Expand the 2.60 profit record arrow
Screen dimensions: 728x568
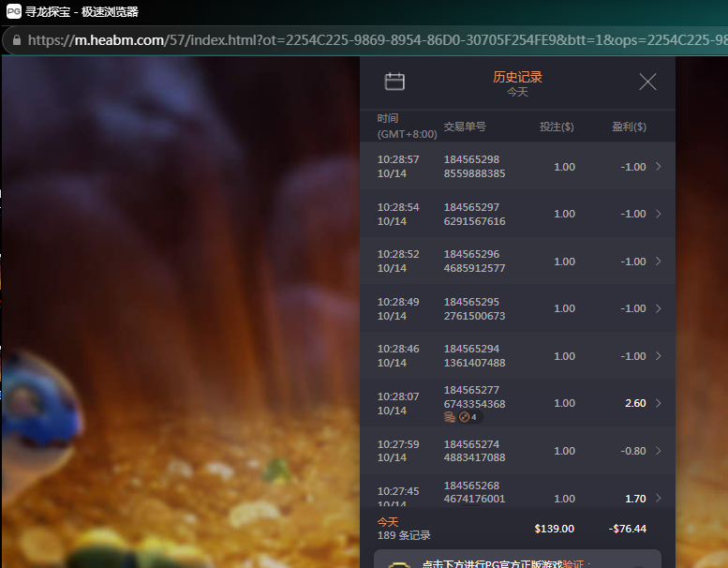click(658, 403)
